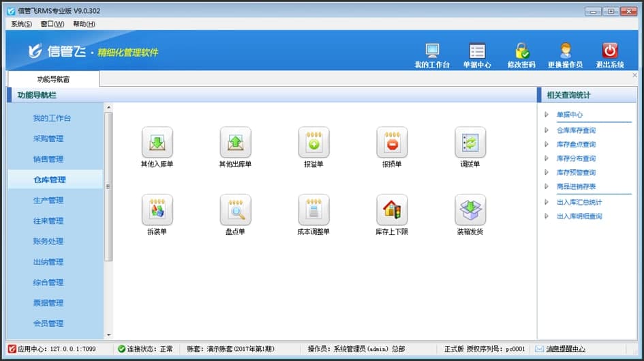Open 其他出库单 icon
644x361 pixels.
click(x=235, y=142)
